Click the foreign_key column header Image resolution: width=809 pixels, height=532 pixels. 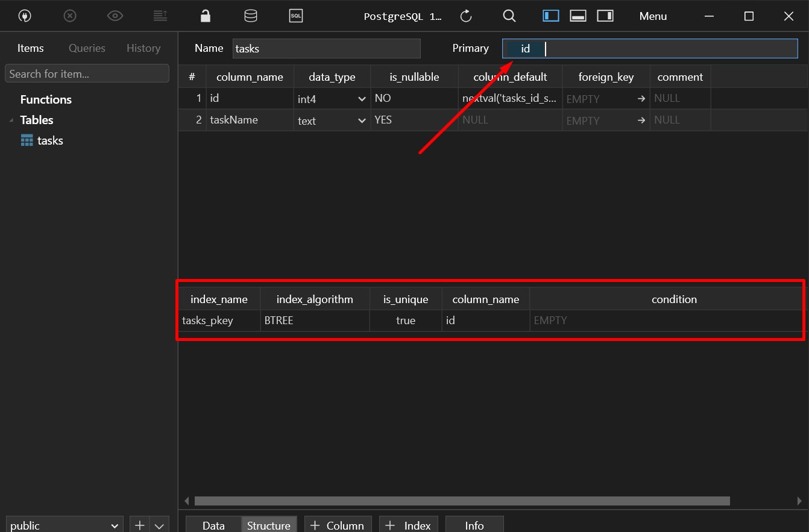(x=606, y=77)
